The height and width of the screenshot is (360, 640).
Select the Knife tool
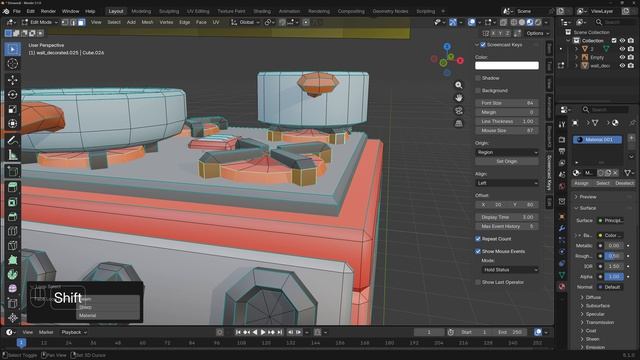pyautogui.click(x=12, y=245)
